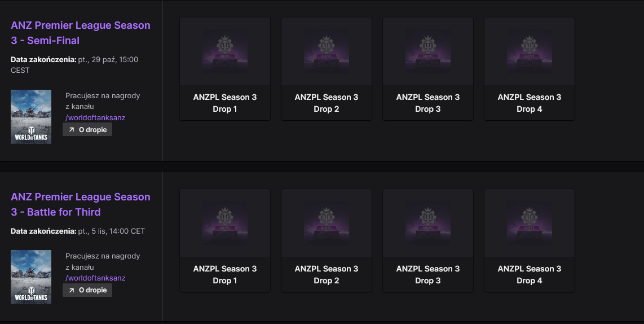The width and height of the screenshot is (644, 324).
Task: Click World of Tanks cover in Semi-Final campaign
Action: tap(31, 117)
